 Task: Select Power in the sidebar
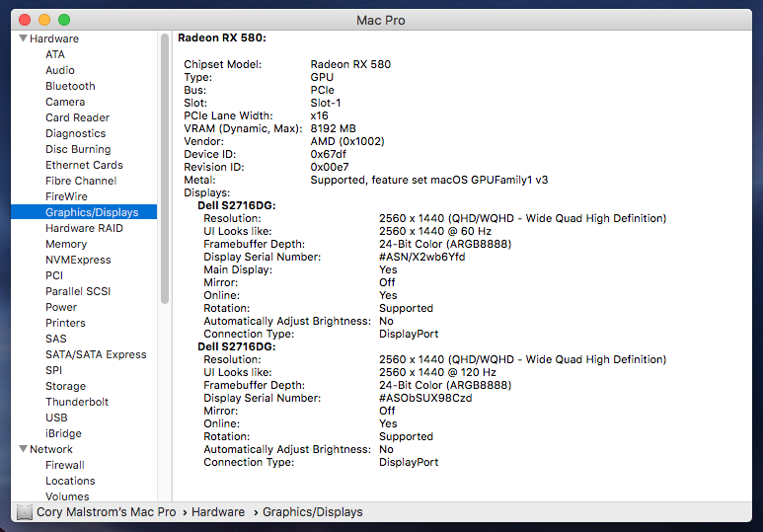(x=61, y=307)
